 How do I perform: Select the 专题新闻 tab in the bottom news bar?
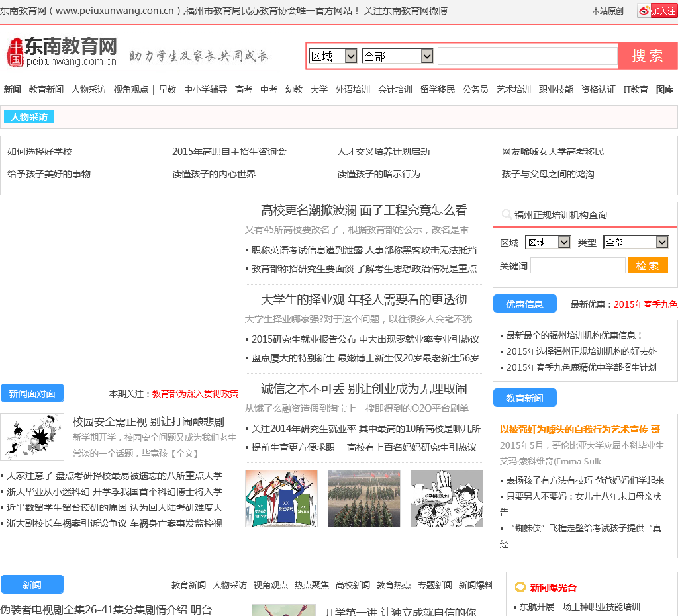(x=435, y=585)
